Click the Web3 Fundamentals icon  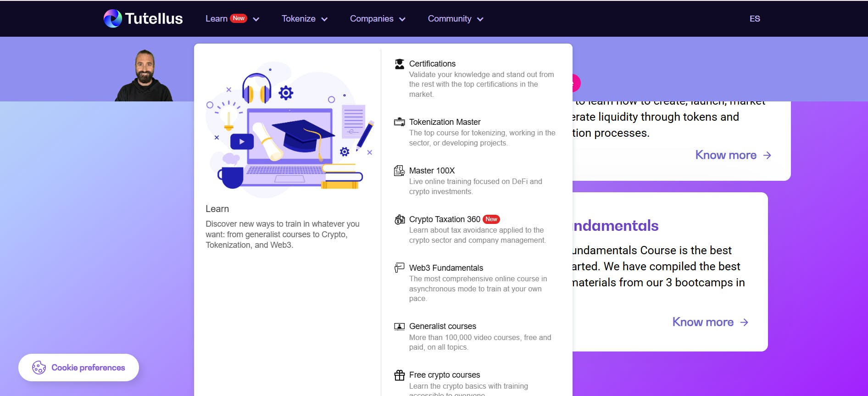[x=400, y=268]
